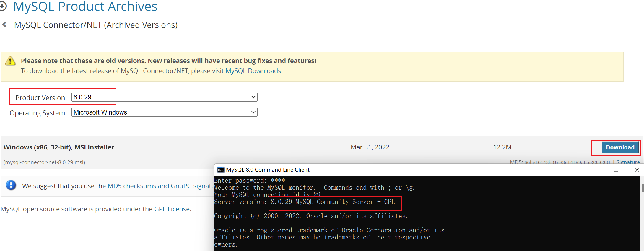Open the MD5 checksums and GnuPG signatures link
Viewport: 644px width, 251px height.
click(x=161, y=186)
